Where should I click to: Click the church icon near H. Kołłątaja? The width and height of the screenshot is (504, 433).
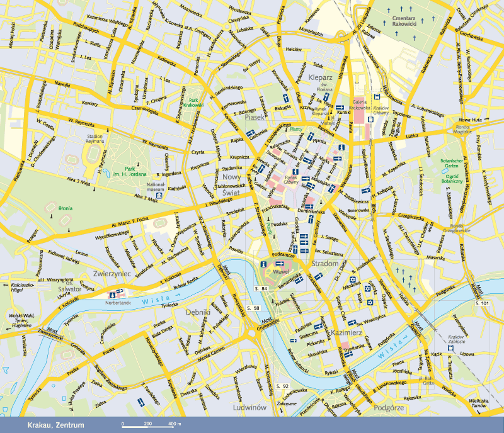[365, 191]
